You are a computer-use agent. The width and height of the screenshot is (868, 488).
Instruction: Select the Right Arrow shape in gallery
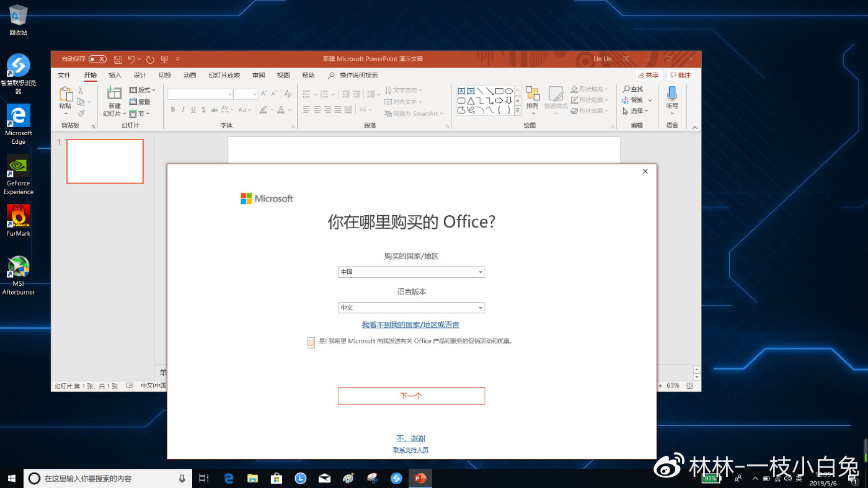[499, 100]
